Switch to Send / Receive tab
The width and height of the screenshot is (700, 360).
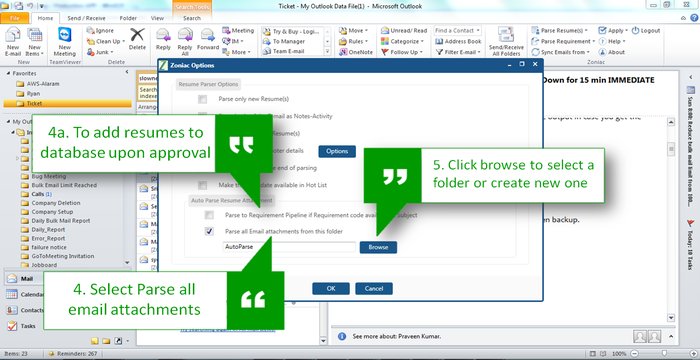click(x=86, y=18)
